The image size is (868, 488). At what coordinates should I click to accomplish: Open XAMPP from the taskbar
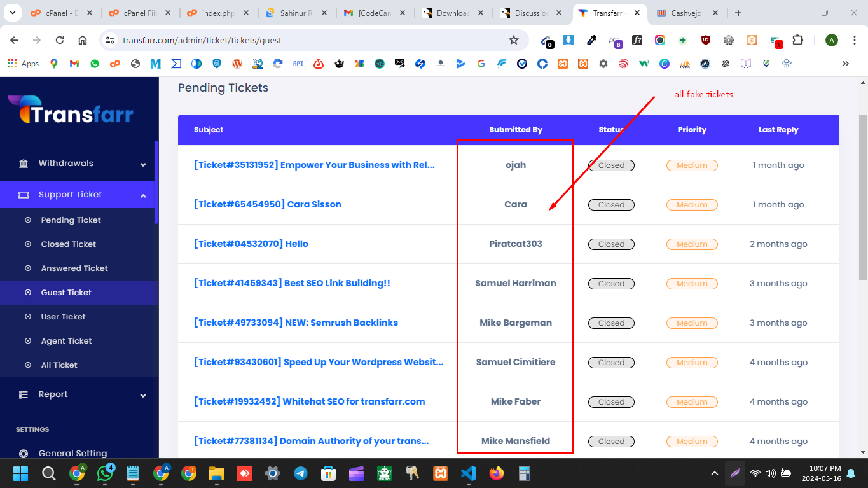[x=441, y=473]
